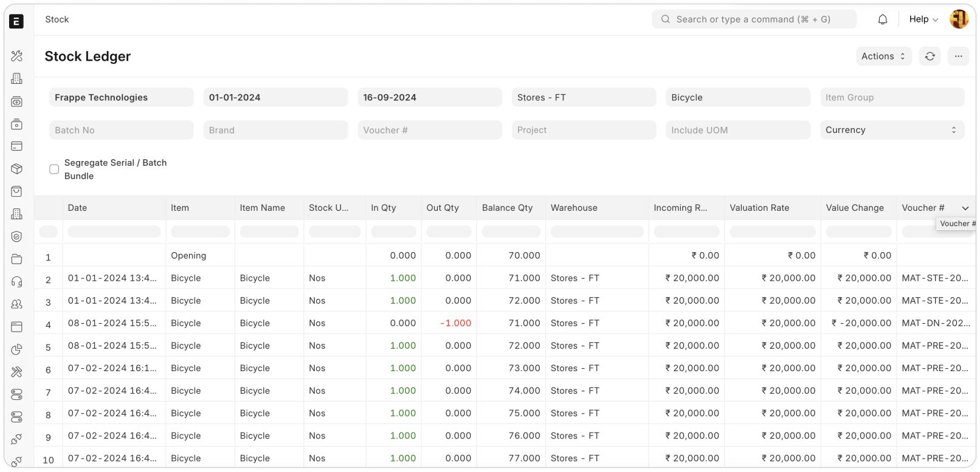Click the Balance Qty column header
The height and width of the screenshot is (472, 980).
[x=507, y=208]
